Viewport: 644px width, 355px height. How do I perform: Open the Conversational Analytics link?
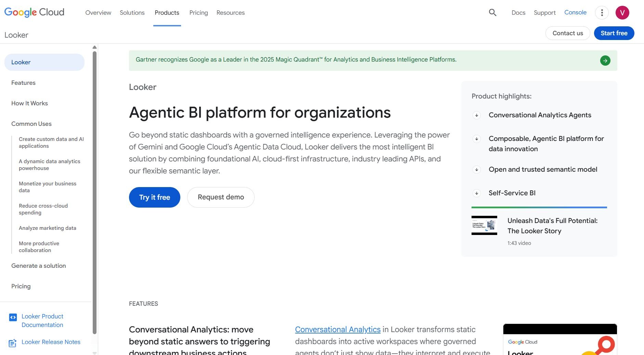pyautogui.click(x=337, y=329)
